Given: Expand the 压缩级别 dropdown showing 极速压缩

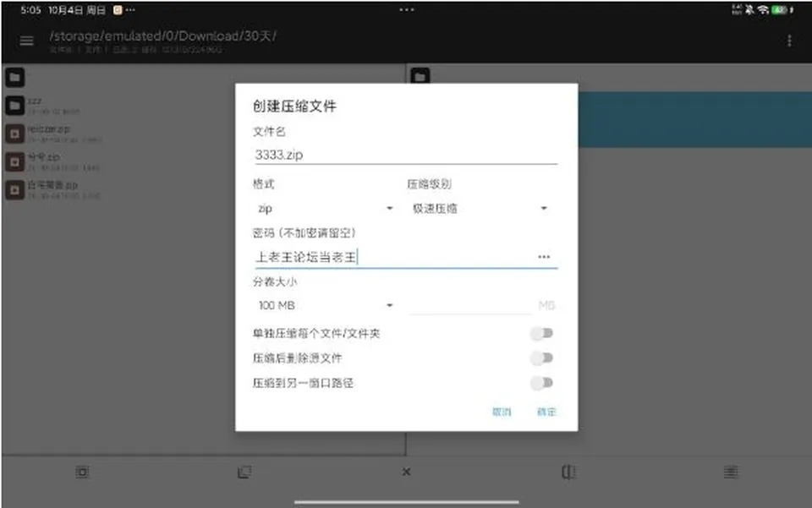Looking at the screenshot, I should click(x=479, y=209).
